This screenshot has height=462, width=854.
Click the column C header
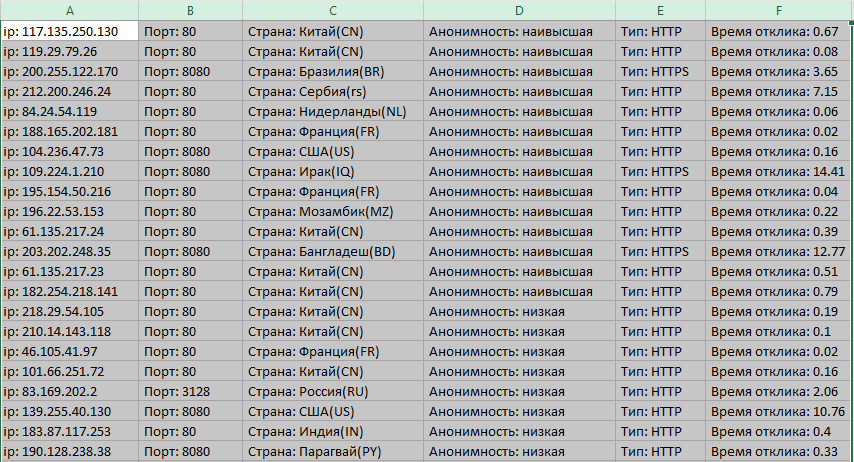pyautogui.click(x=332, y=10)
